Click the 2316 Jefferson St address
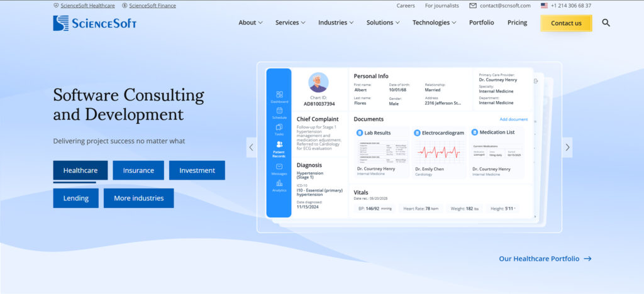The width and height of the screenshot is (644, 294). [443, 103]
